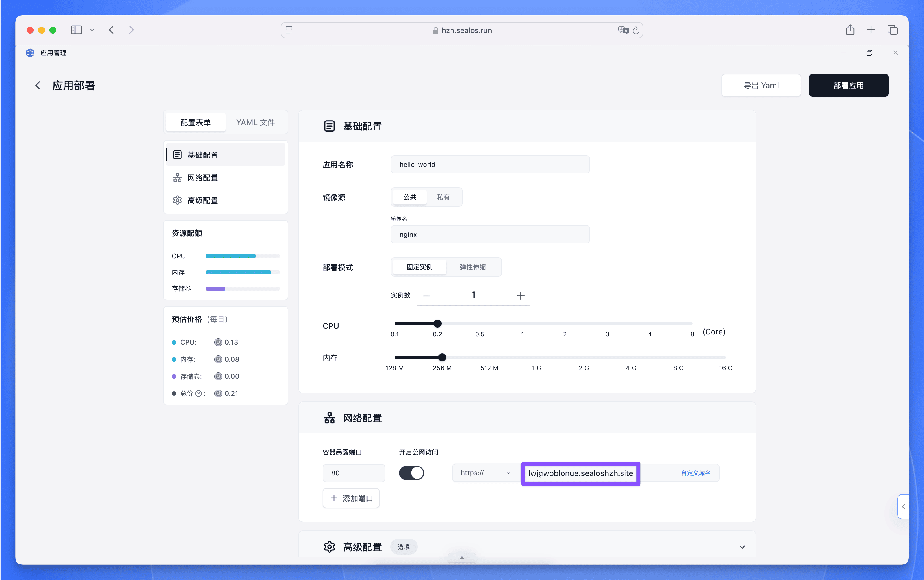This screenshot has height=580, width=924.
Task: Click the 内存 slider handle at 256 M
Action: point(442,357)
